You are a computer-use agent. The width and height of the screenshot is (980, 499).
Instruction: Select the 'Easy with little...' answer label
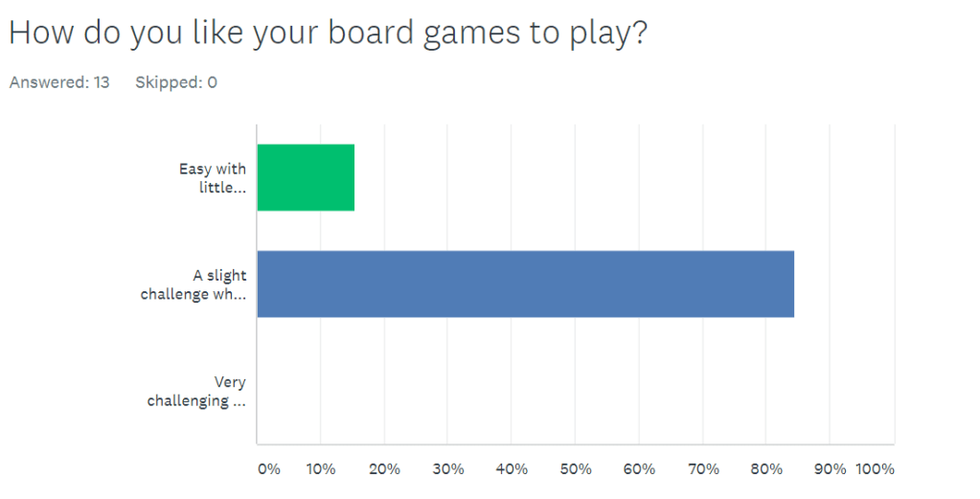point(212,178)
